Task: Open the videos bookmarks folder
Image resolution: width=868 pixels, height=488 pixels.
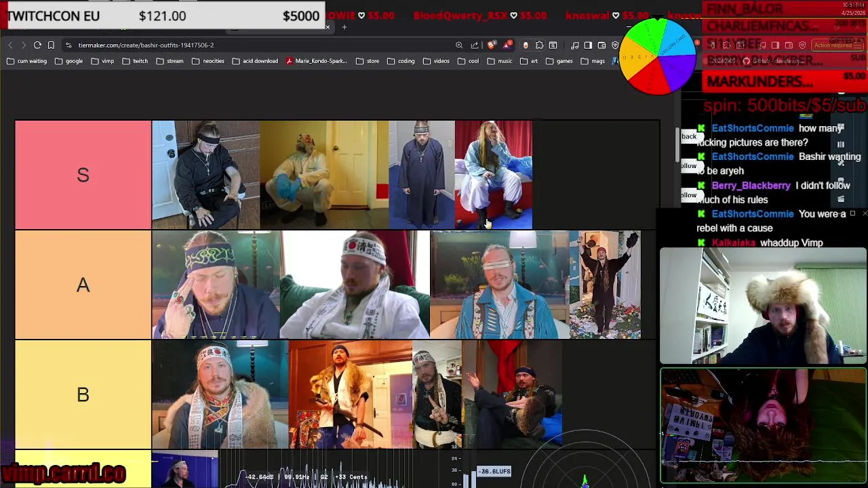Action: pyautogui.click(x=436, y=61)
